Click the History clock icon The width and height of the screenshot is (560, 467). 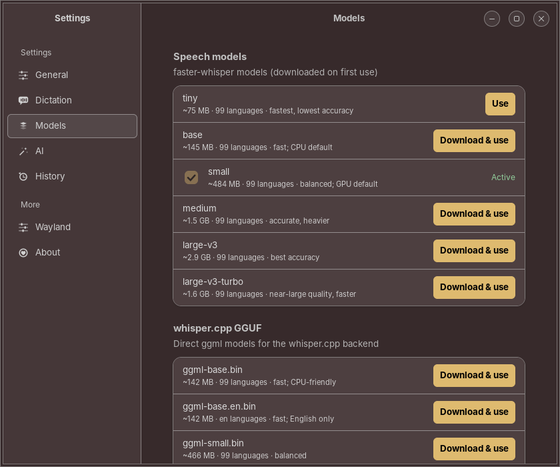click(x=23, y=176)
